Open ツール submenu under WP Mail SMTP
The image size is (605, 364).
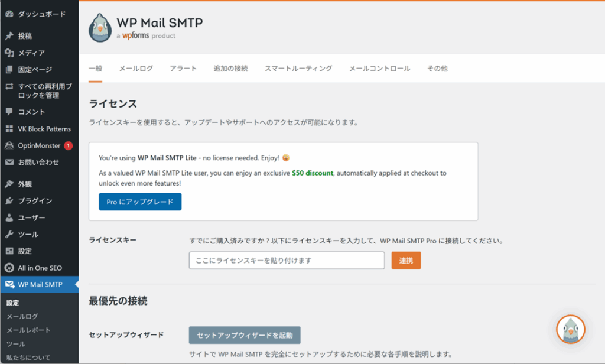[16, 344]
